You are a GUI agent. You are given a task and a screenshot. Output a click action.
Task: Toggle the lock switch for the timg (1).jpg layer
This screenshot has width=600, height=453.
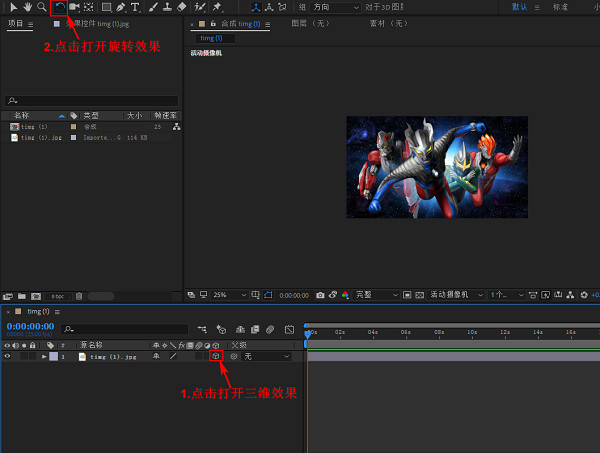[32, 356]
